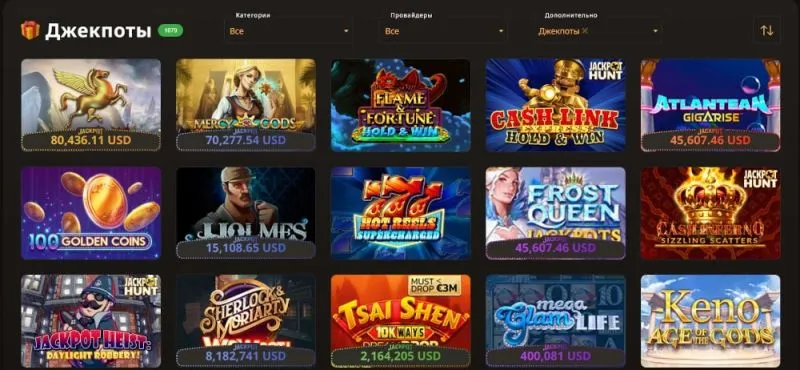The width and height of the screenshot is (800, 370).
Task: Play 100 Golden Coins game
Action: point(91,213)
